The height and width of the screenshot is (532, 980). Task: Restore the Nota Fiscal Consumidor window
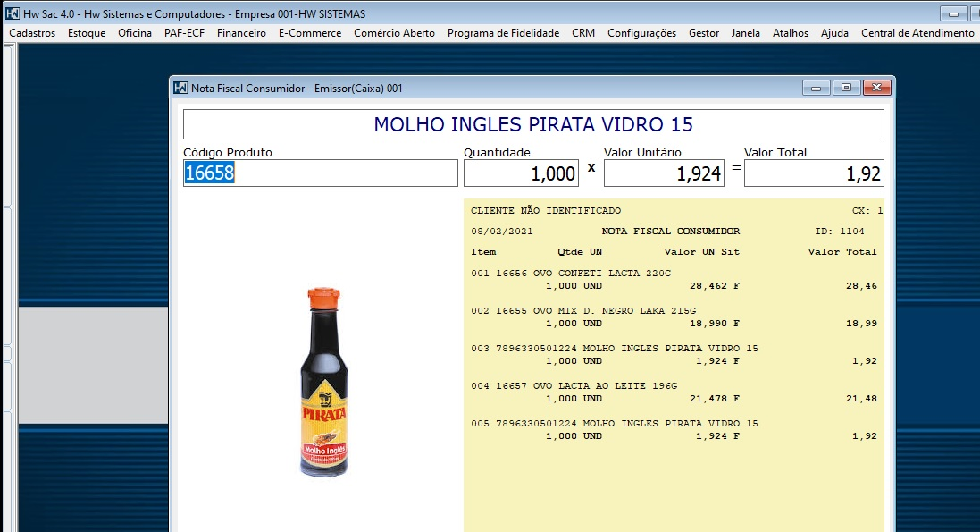tap(846, 89)
